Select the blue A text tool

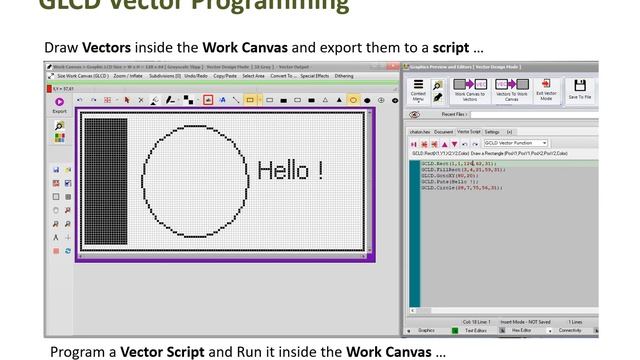[222, 100]
